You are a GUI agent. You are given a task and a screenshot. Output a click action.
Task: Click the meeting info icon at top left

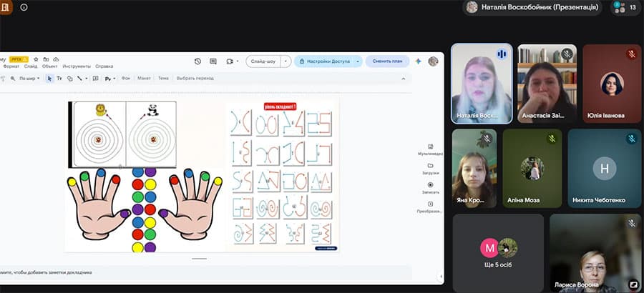24,7
